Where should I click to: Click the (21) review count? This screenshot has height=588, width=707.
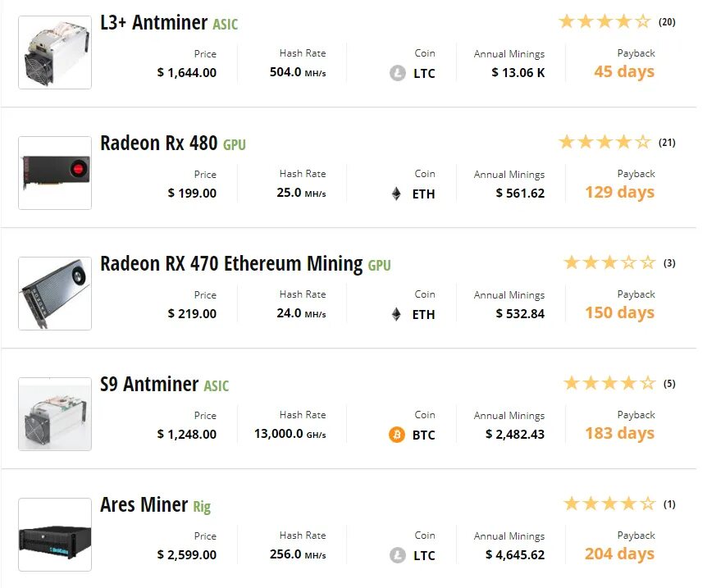(667, 143)
